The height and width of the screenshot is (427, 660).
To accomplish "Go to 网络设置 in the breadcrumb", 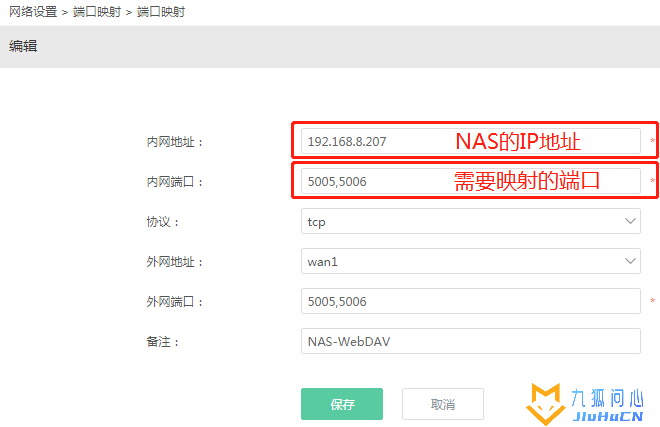I will click(x=33, y=12).
